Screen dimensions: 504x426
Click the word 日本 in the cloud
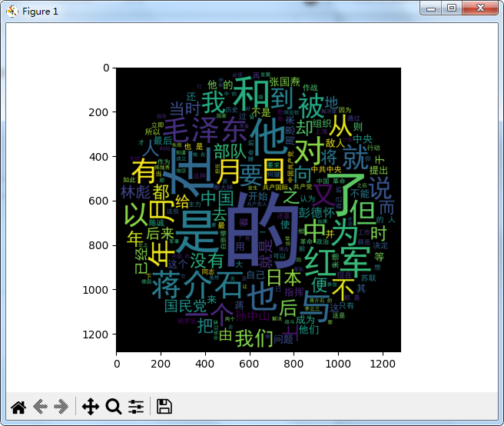coord(283,275)
